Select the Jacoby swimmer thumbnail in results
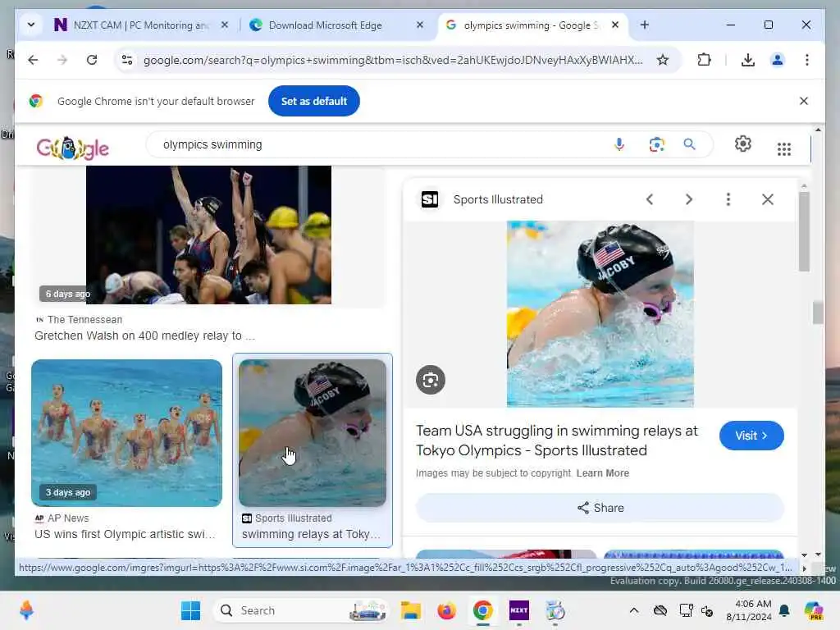The height and width of the screenshot is (630, 840). (313, 433)
